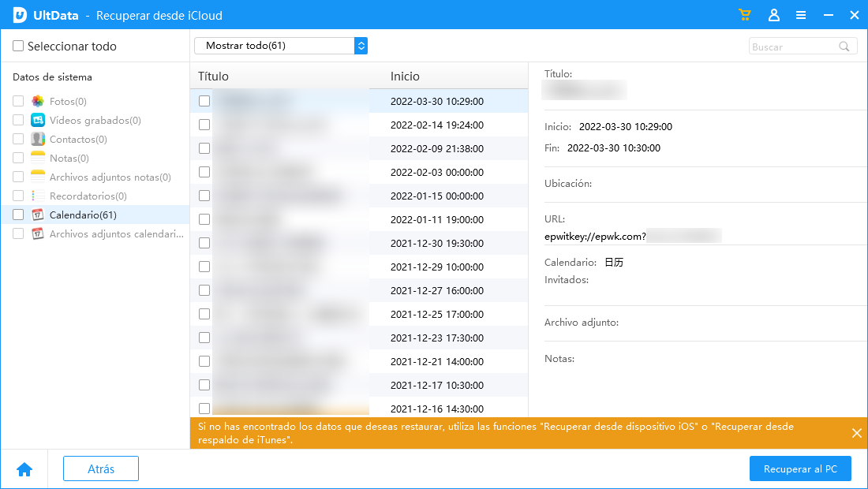Tick the 2022-02-14 19:24:00 row checkbox
This screenshot has width=868, height=489.
(x=204, y=125)
